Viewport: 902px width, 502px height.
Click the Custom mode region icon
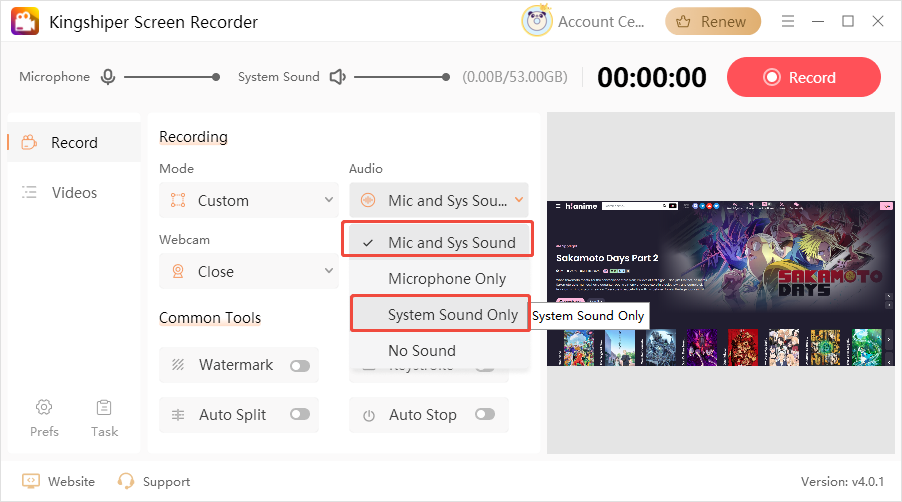(x=178, y=200)
